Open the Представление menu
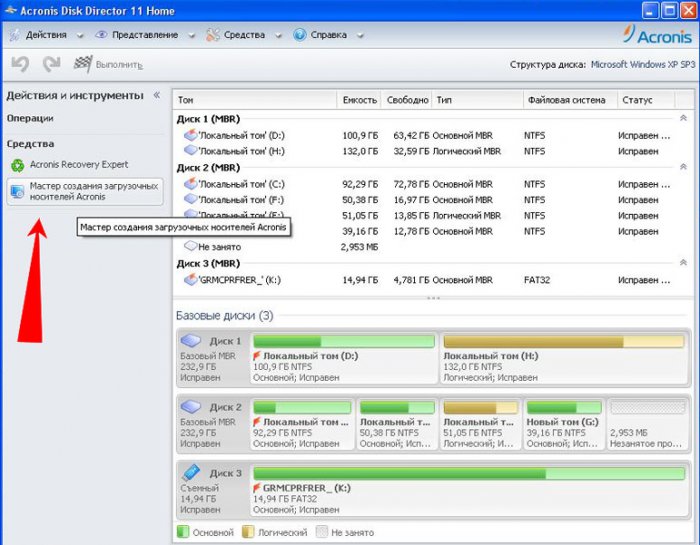Viewport: 700px width, 545px height. 145,35
